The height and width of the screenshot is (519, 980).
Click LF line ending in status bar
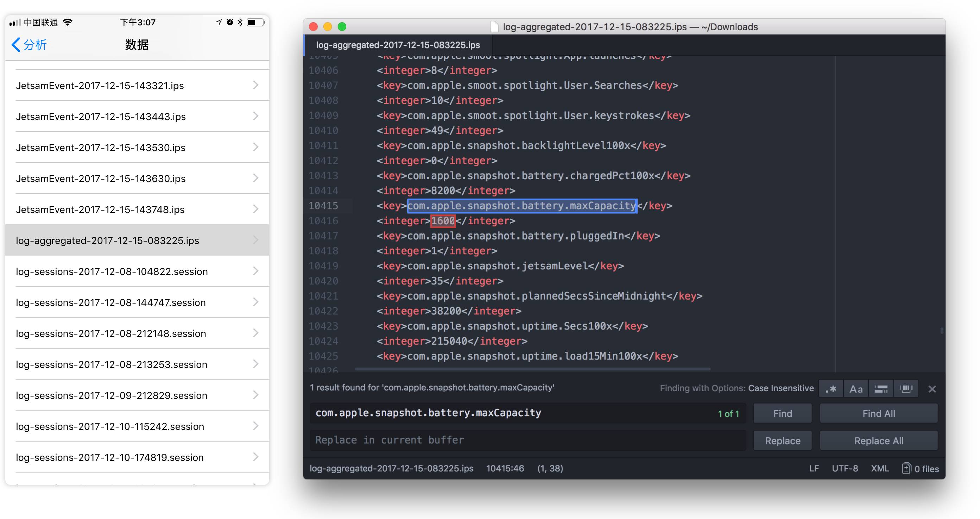814,468
